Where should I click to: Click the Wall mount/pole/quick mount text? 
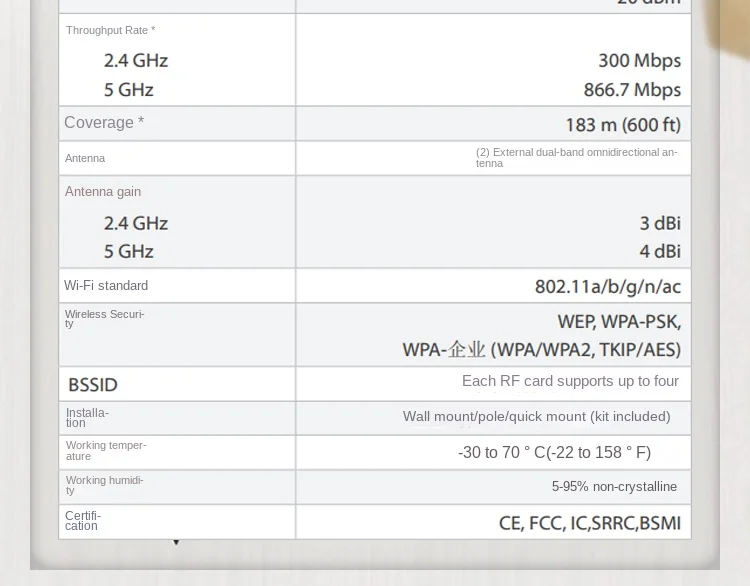536,417
